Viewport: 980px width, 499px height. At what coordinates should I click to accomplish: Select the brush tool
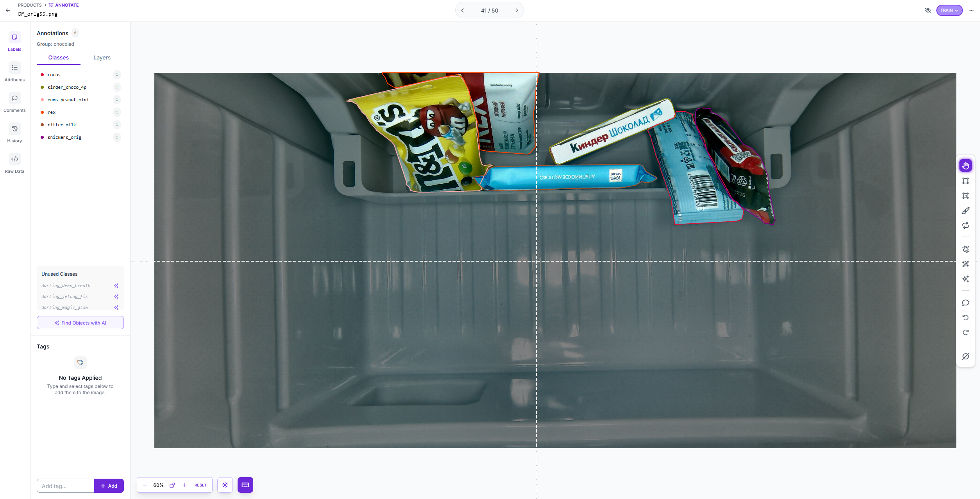click(965, 210)
